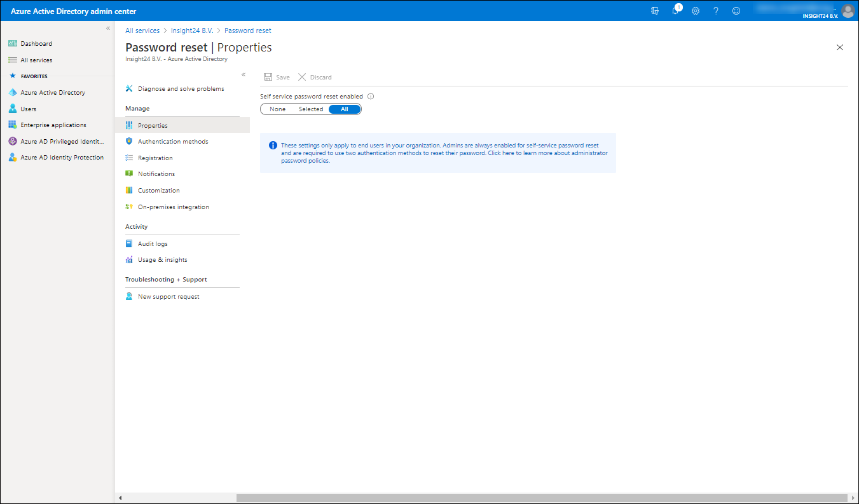
Task: Set self service password reset to Selected
Action: [x=311, y=109]
